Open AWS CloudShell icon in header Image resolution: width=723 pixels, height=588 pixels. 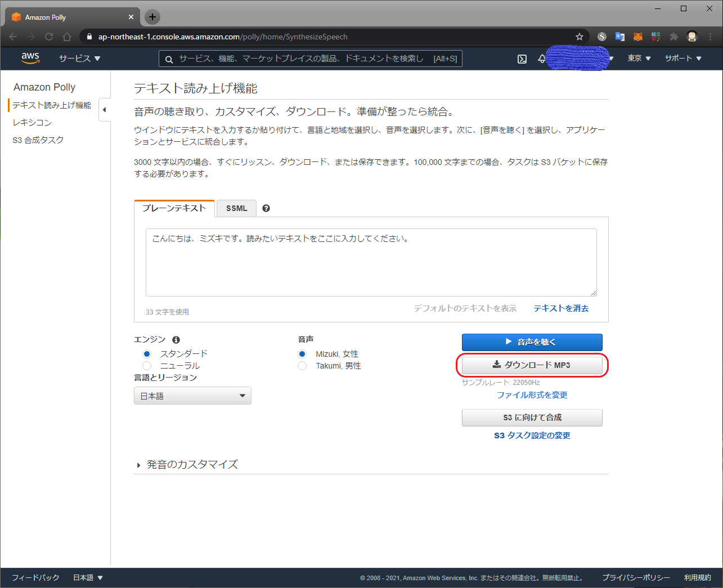tap(522, 59)
